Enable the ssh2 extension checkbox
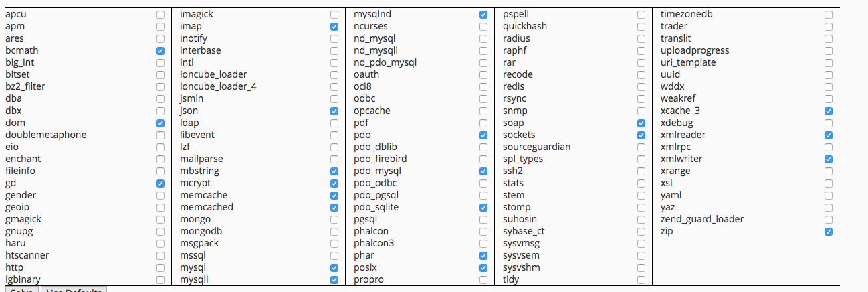Viewport: 868px width, 292px height. pyautogui.click(x=642, y=171)
